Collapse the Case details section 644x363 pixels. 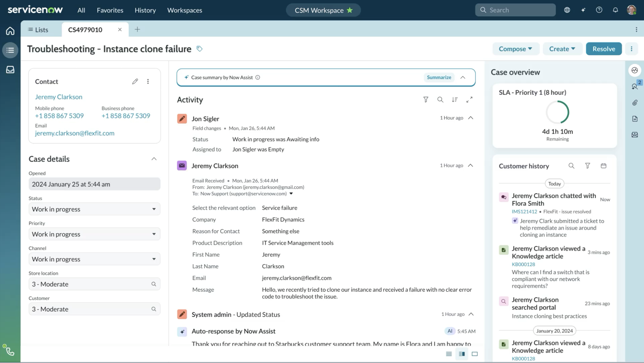(x=154, y=159)
